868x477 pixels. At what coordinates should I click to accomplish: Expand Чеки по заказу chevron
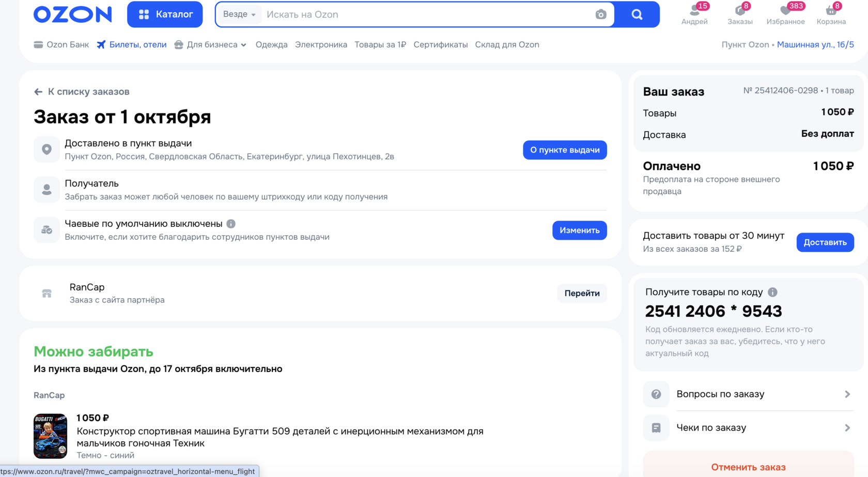pos(847,427)
